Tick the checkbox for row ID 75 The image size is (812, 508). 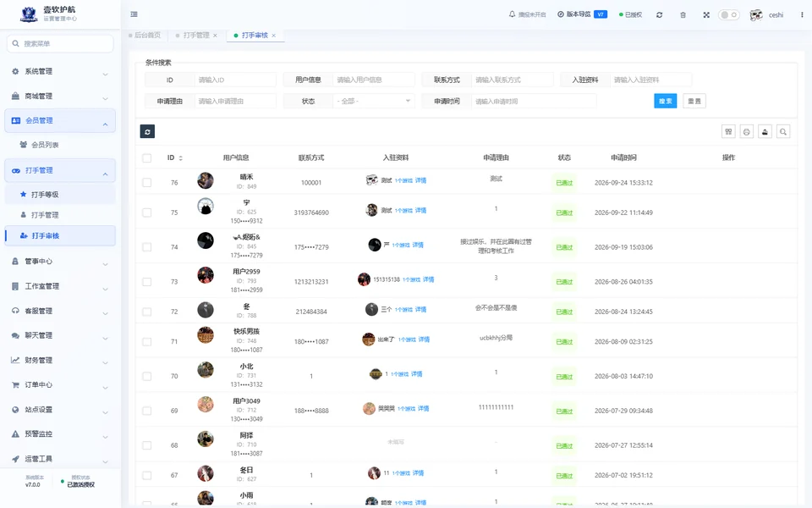pos(147,213)
